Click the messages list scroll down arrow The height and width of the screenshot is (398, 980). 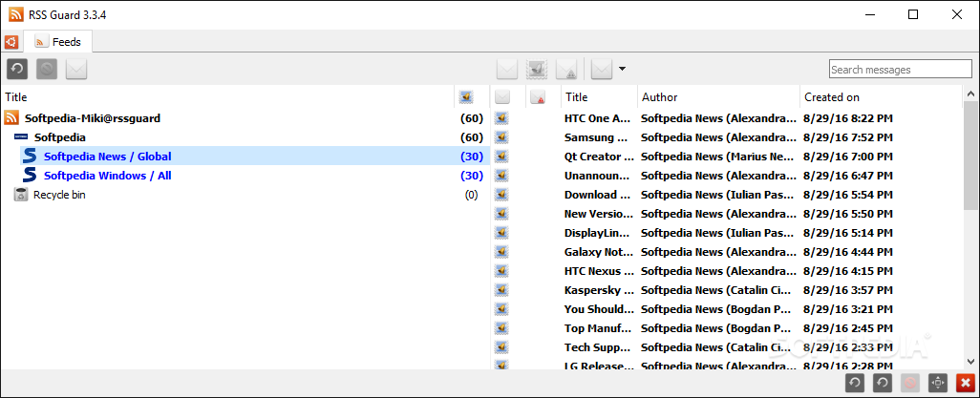pyautogui.click(x=970, y=361)
